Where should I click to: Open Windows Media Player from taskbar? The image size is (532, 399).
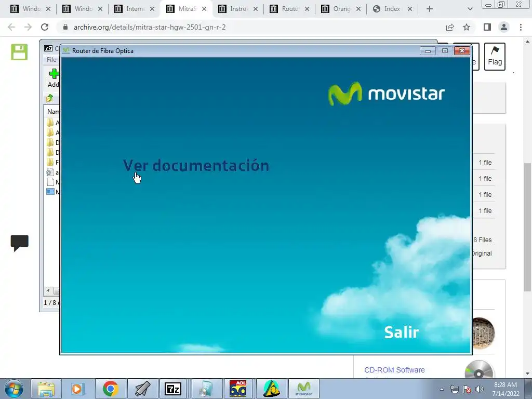tap(77, 389)
